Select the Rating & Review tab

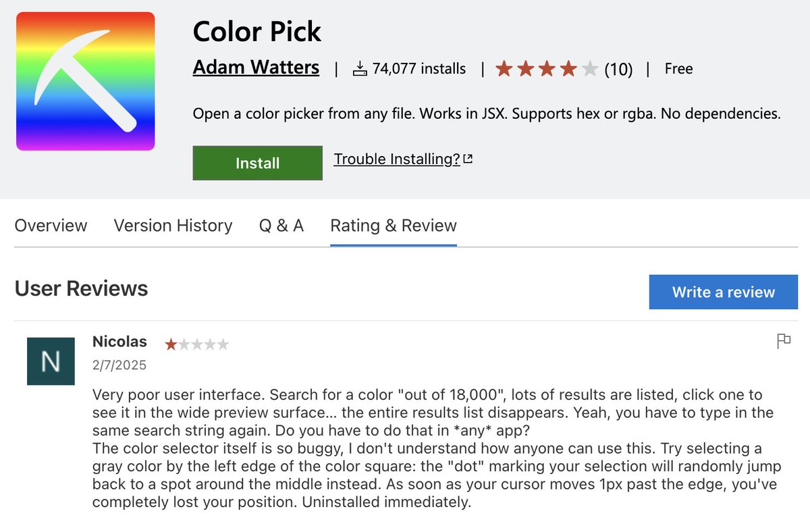pyautogui.click(x=394, y=225)
